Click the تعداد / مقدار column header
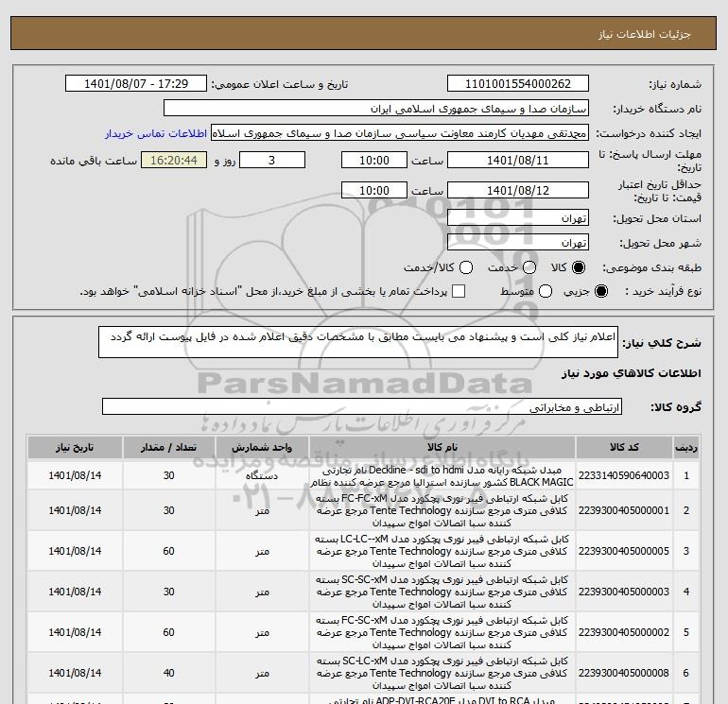728x704 pixels. point(168,448)
